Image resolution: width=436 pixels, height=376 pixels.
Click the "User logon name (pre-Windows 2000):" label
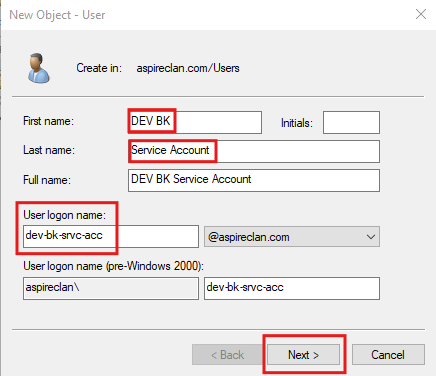pos(113,266)
